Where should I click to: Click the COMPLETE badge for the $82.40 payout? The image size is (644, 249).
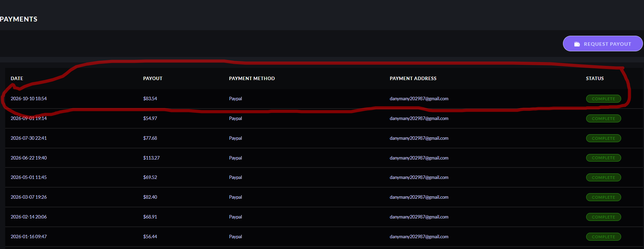pos(603,197)
